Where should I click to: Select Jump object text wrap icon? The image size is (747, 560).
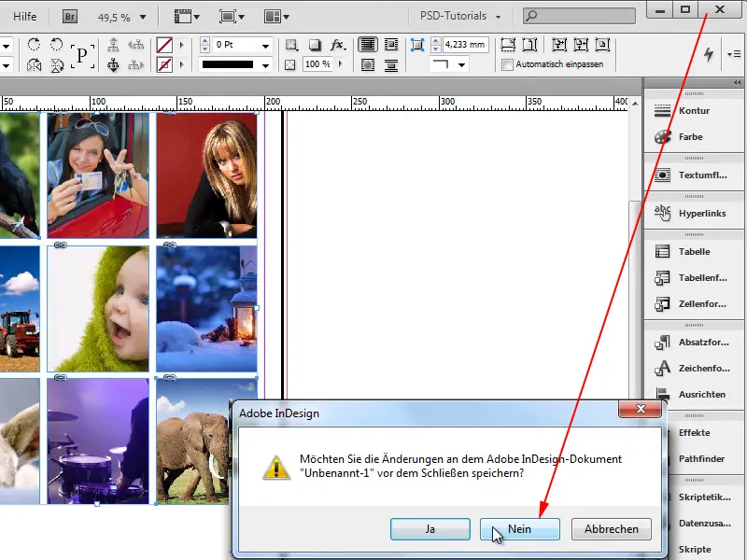(390, 64)
